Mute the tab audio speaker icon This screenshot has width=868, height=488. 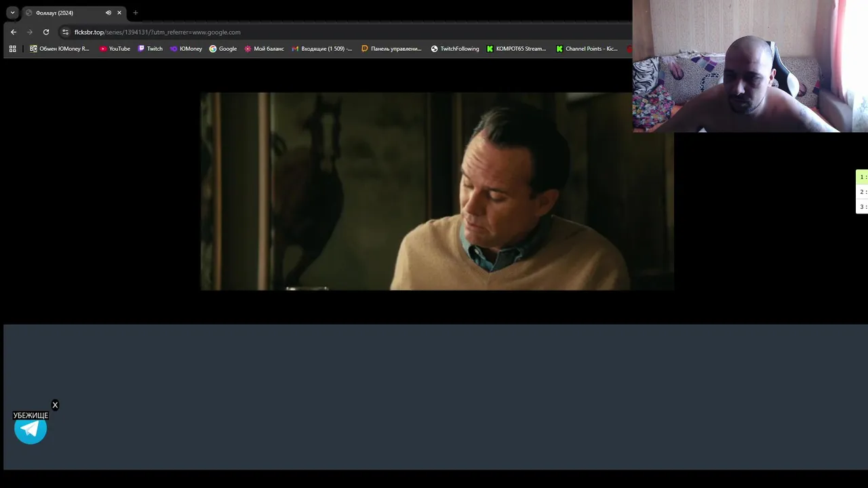click(108, 13)
